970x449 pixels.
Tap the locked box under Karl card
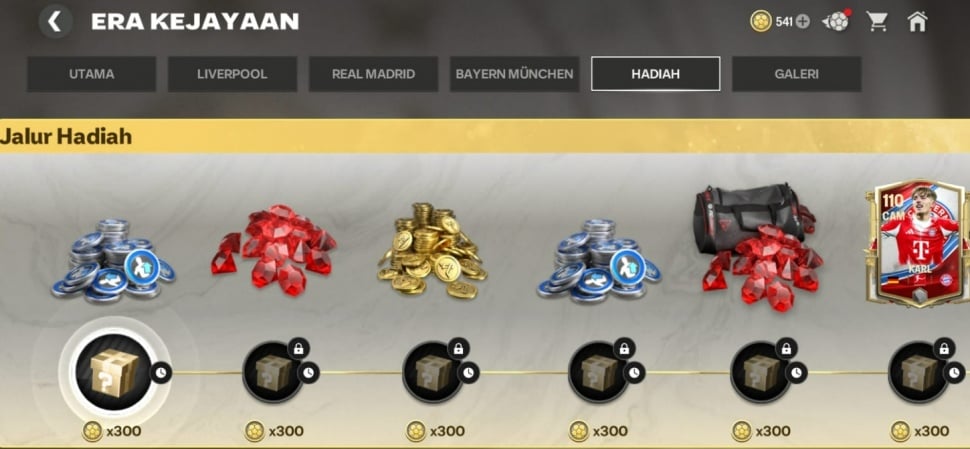coord(919,372)
